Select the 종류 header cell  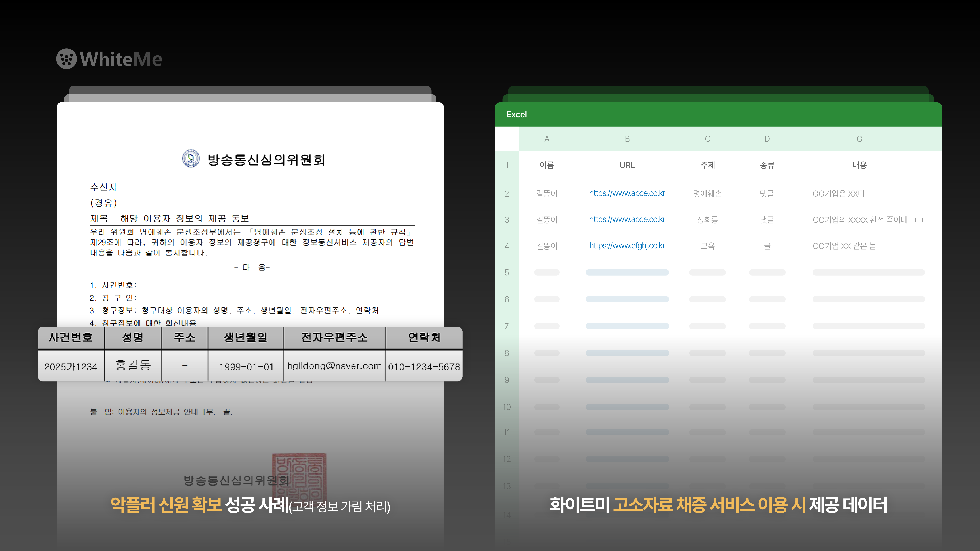tap(767, 165)
